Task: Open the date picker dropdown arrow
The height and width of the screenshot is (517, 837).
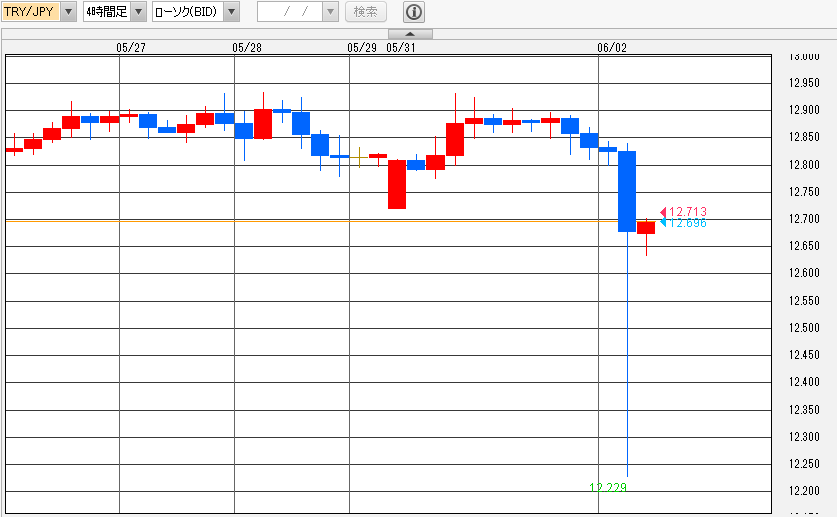Action: (x=330, y=11)
